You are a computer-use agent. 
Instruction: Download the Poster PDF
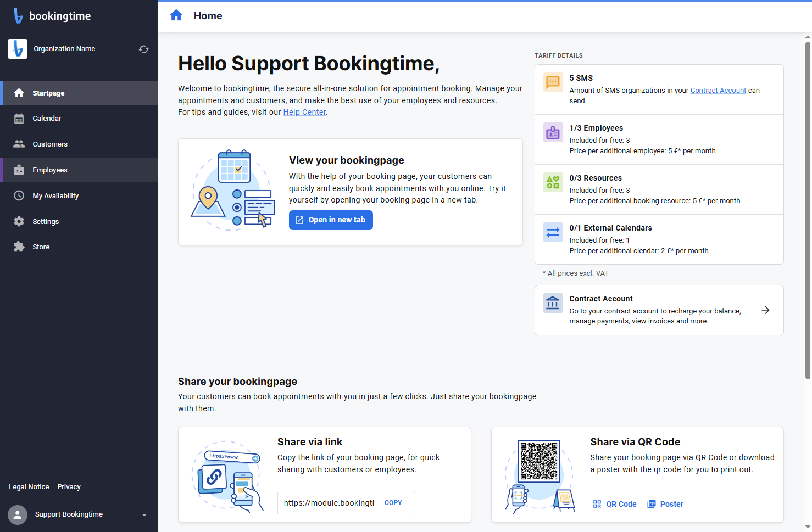click(x=665, y=504)
